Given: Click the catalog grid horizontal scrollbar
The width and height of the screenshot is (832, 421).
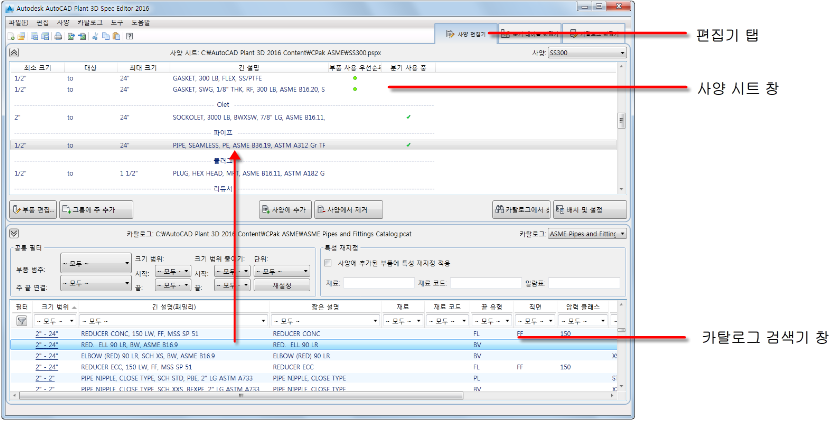Looking at the screenshot, I should click(x=241, y=396).
